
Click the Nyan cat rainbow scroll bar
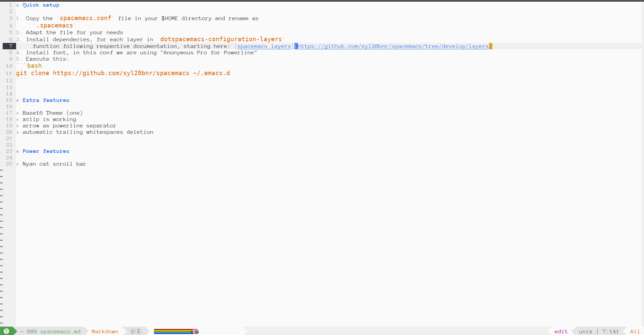(173, 331)
